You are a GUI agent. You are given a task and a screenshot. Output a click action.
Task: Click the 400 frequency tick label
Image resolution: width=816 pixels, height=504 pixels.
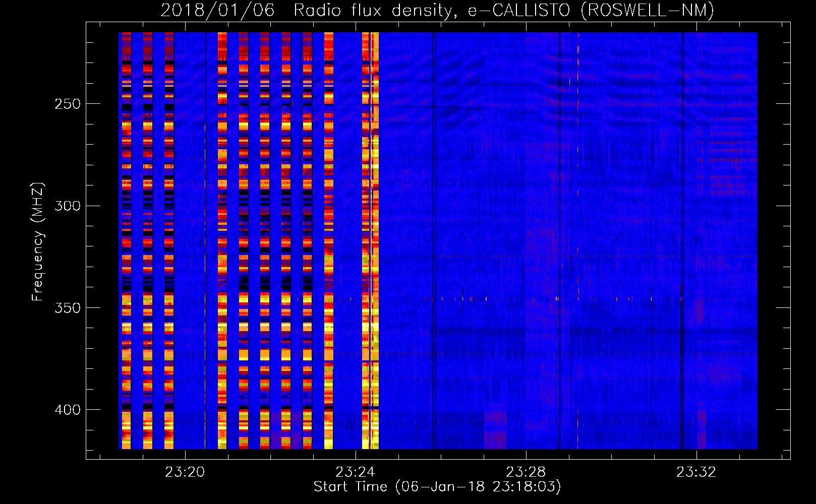(67, 410)
